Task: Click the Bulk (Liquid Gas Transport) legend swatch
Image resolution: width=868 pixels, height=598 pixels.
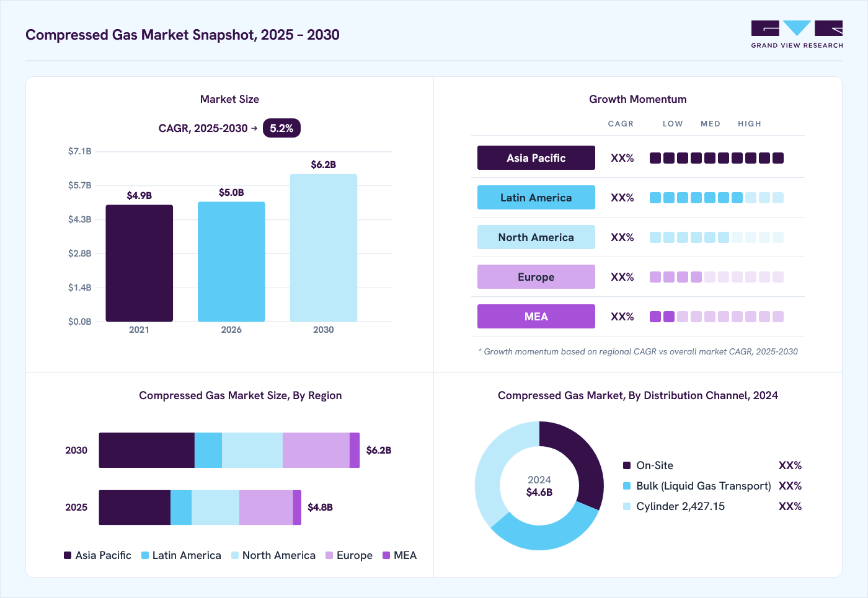Action: tap(627, 486)
